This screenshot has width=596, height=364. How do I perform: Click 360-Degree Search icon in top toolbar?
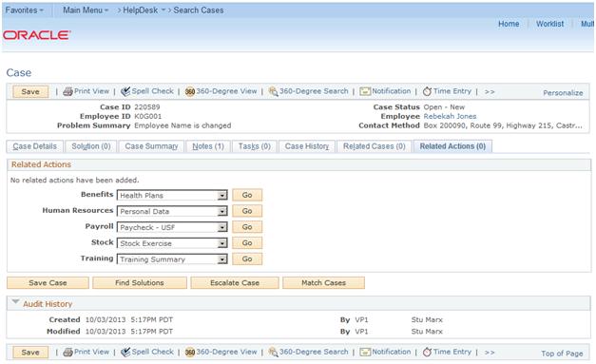[x=273, y=91]
